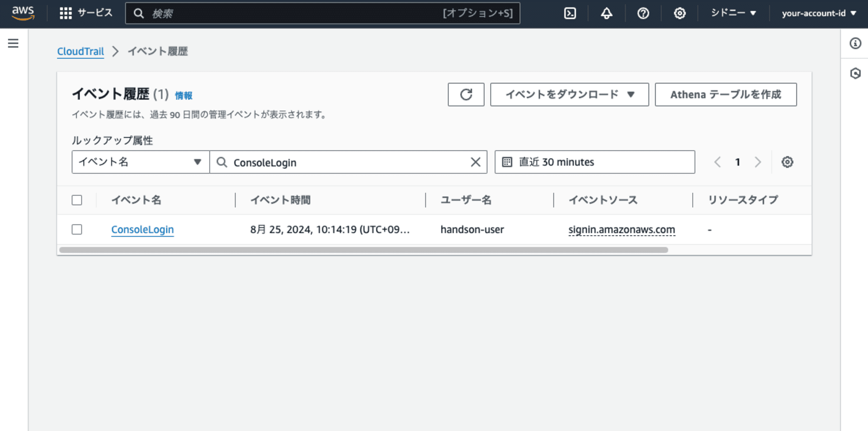
Task: Click the services menu label
Action: point(95,13)
